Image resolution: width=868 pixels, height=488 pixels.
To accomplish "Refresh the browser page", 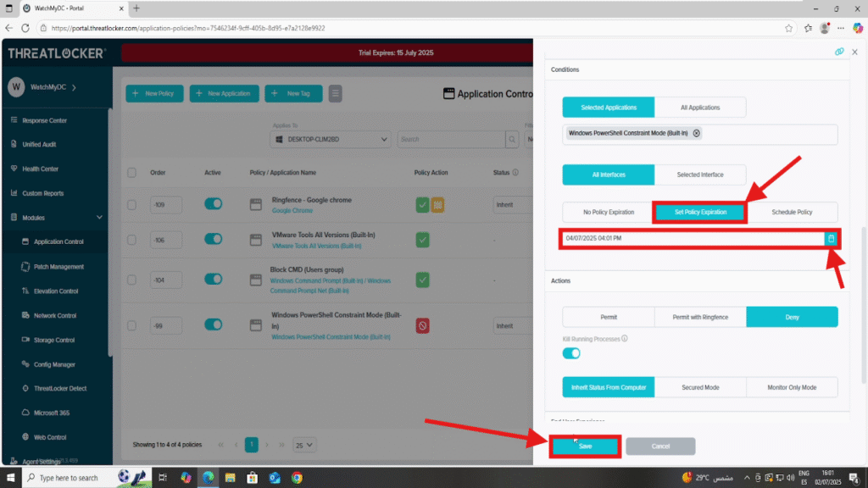I will pos(25,28).
